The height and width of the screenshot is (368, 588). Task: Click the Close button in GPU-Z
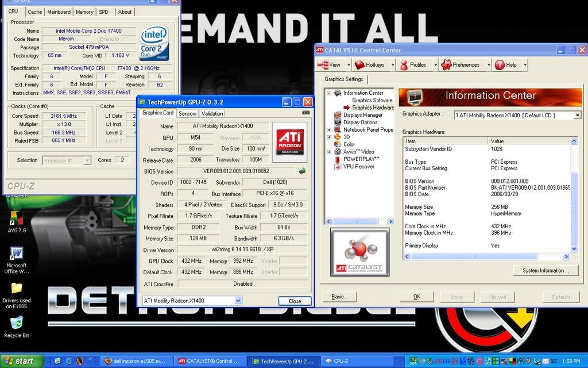click(295, 301)
